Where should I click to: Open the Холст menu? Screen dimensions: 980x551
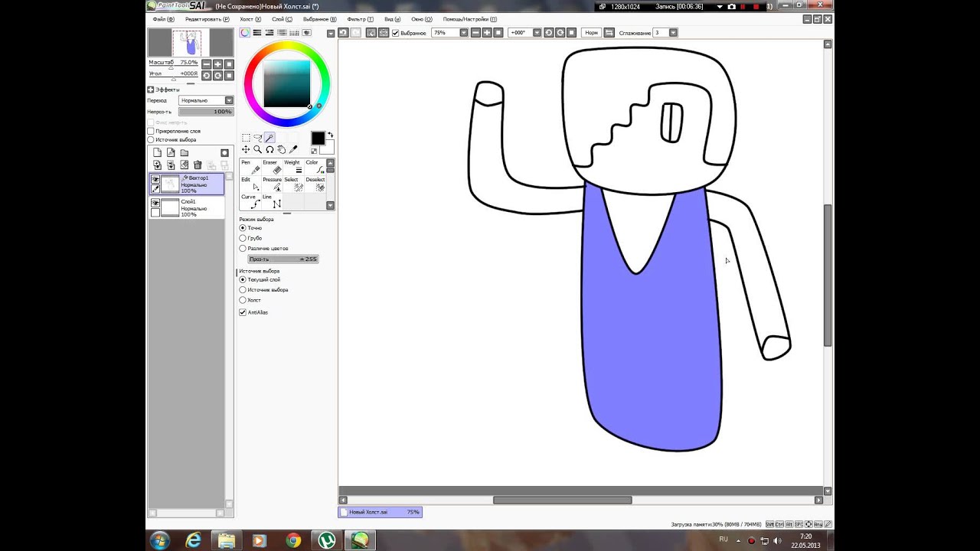pyautogui.click(x=250, y=19)
